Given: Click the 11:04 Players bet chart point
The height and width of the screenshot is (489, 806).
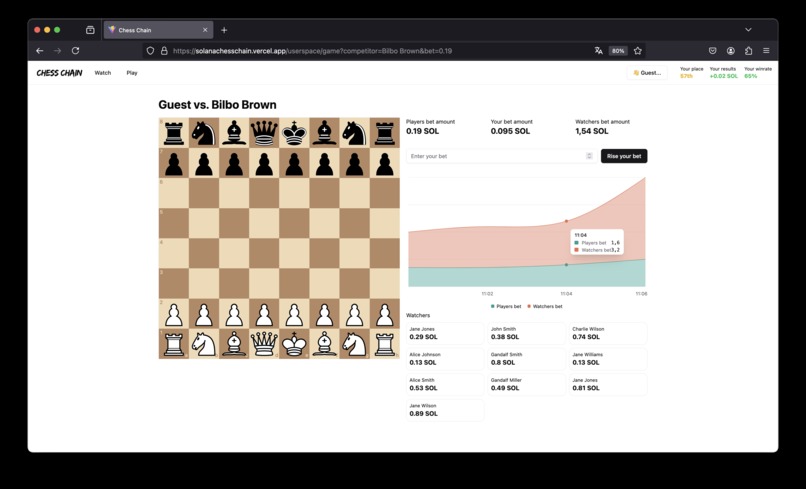Looking at the screenshot, I should [566, 265].
